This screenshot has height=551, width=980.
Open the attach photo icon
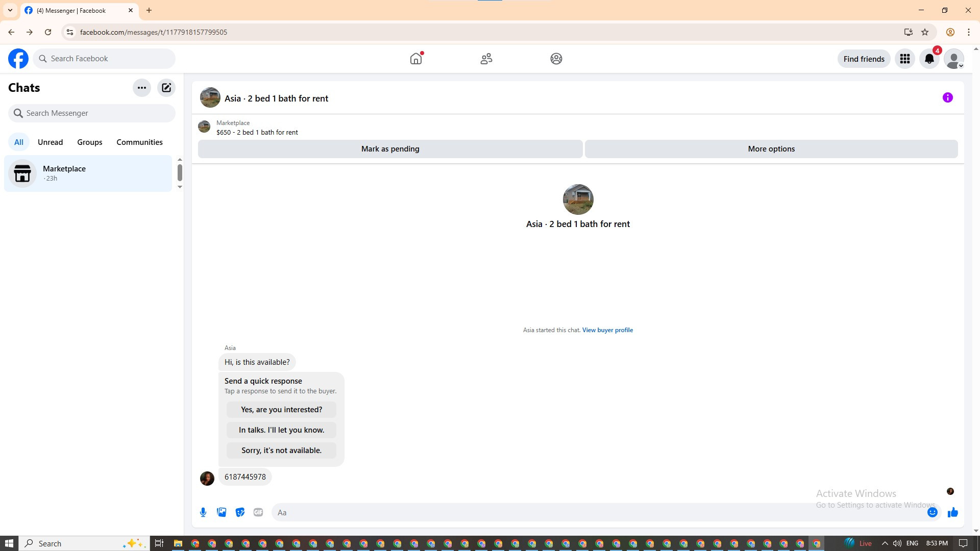pyautogui.click(x=222, y=512)
